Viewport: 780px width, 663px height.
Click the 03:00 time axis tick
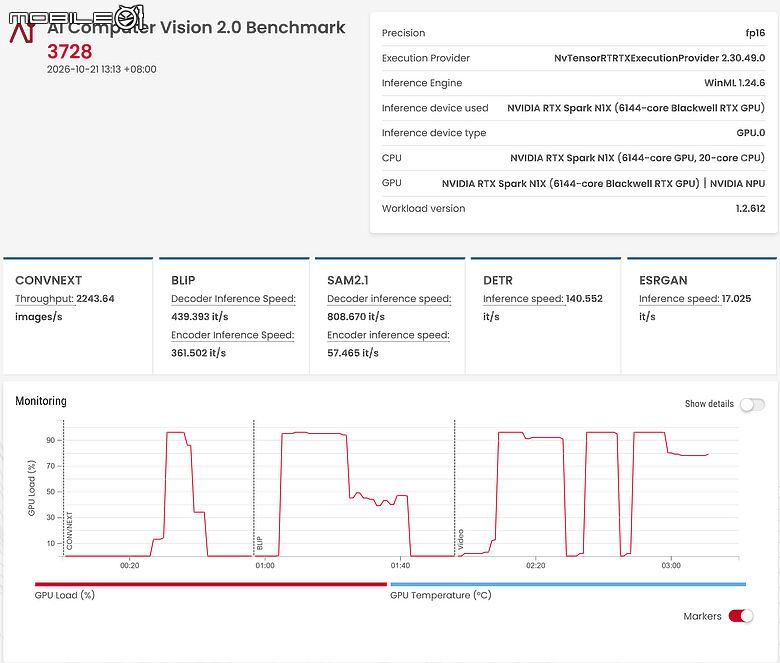point(671,566)
